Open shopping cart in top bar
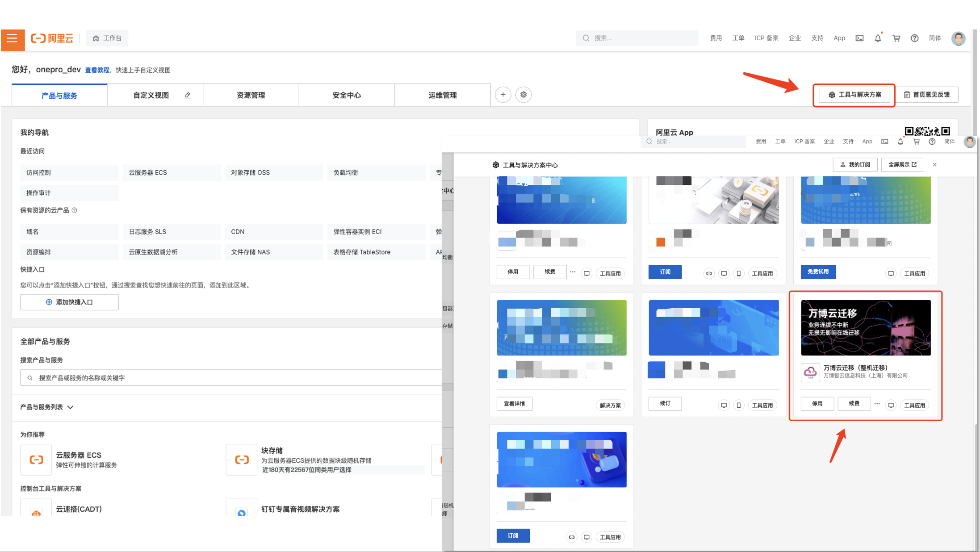The image size is (980, 552). click(896, 38)
